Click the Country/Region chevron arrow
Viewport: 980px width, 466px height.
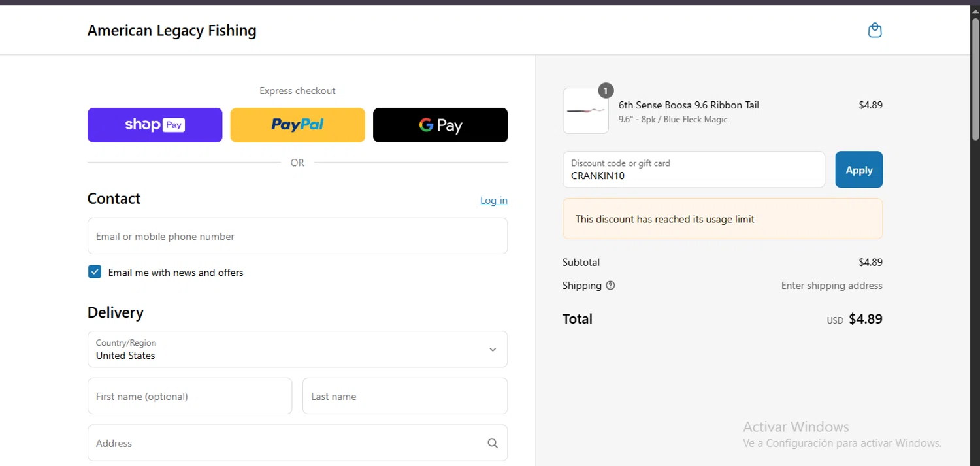tap(493, 350)
